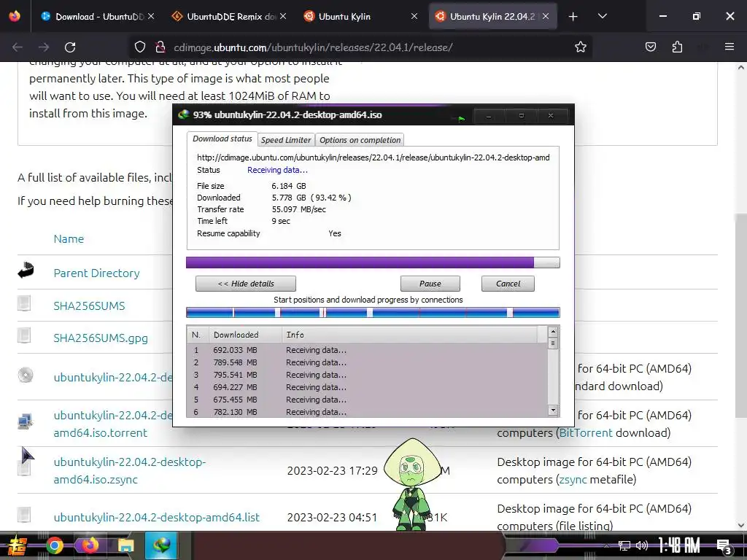The width and height of the screenshot is (747, 560).
Task: Click the download dialog title bar globe icon
Action: point(183,114)
